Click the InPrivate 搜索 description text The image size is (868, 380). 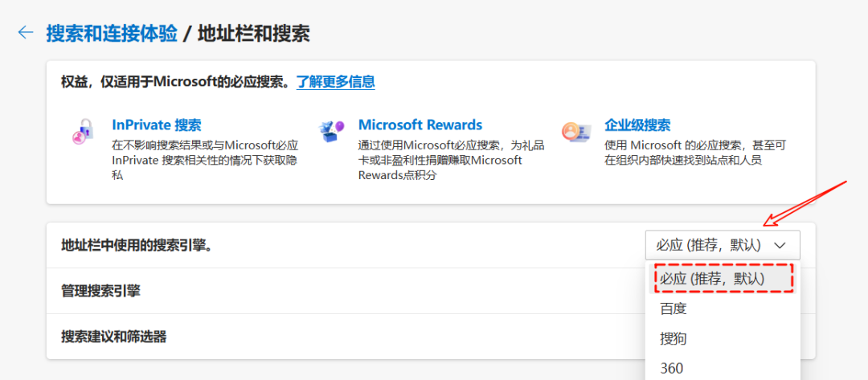(x=205, y=161)
